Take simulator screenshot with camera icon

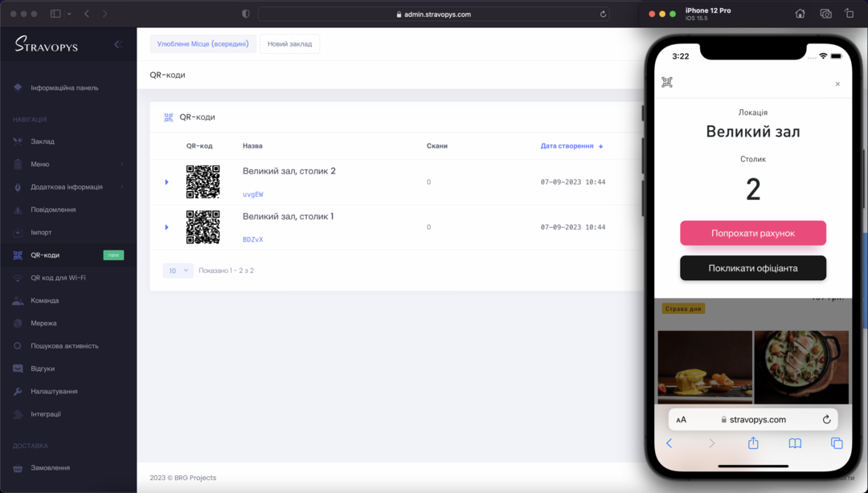[826, 14]
